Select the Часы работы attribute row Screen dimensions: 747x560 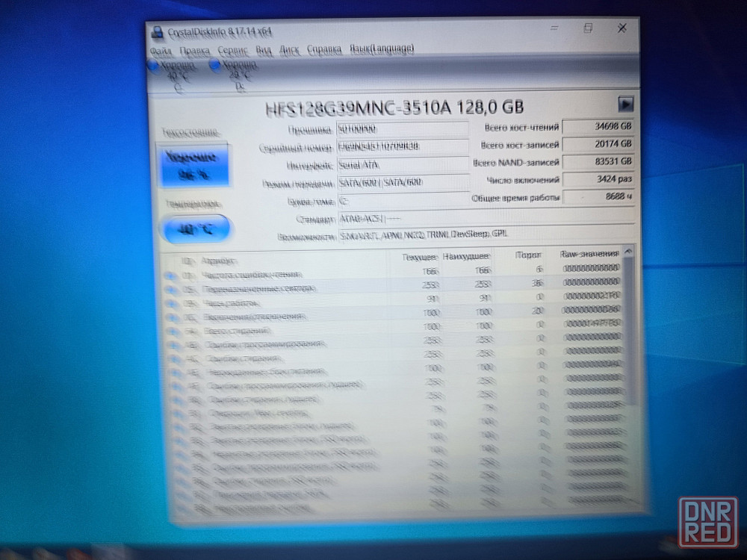tap(394, 299)
